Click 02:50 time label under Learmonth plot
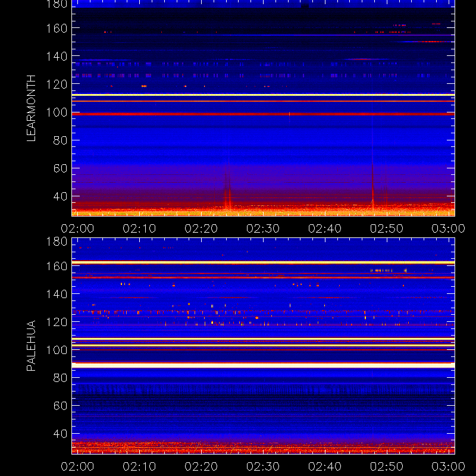 (386, 228)
